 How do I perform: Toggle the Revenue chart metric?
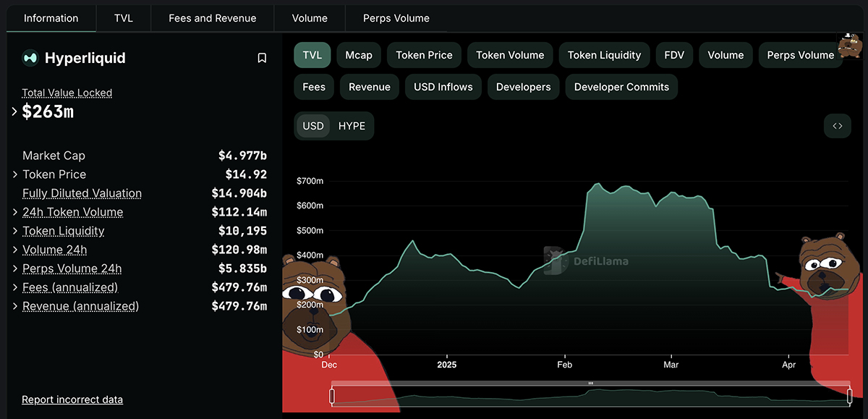pos(370,87)
